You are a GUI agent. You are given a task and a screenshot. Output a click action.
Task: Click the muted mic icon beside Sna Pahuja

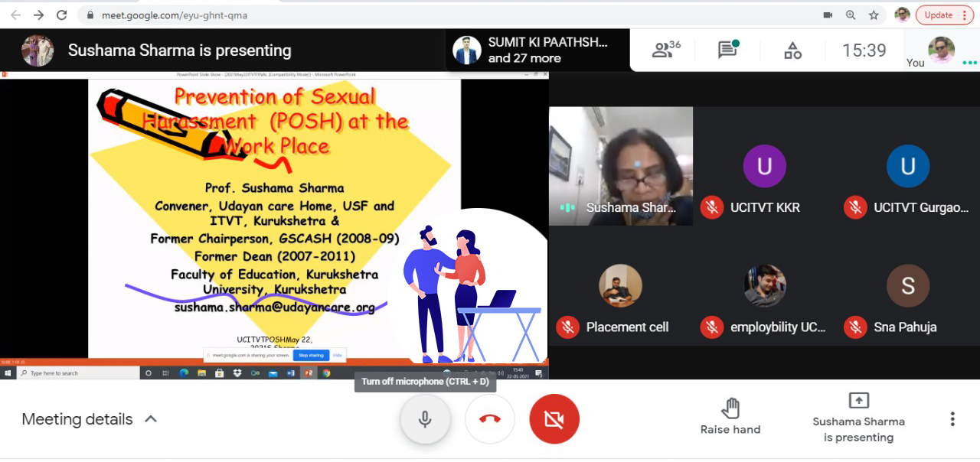(855, 327)
